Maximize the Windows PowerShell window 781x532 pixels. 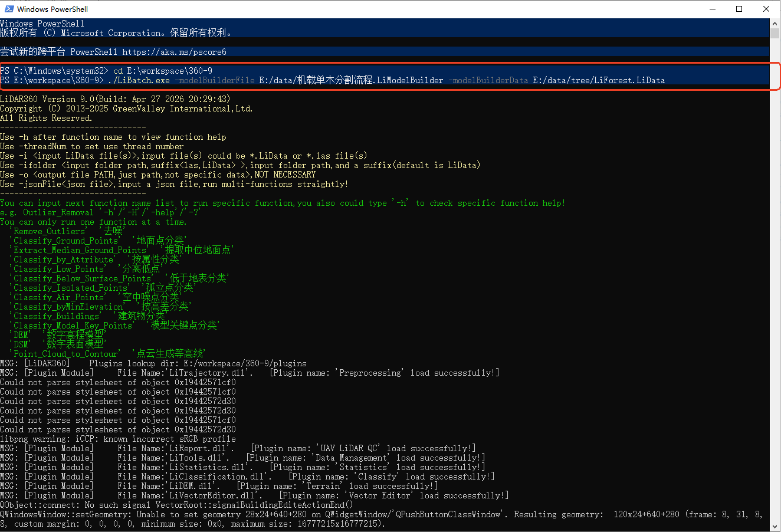pos(740,9)
